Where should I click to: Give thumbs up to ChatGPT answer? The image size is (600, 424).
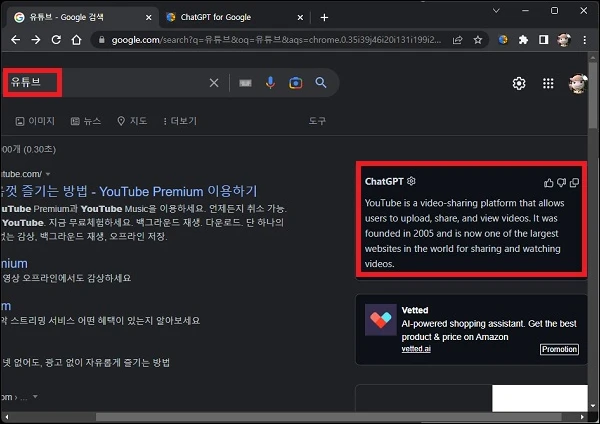point(548,183)
